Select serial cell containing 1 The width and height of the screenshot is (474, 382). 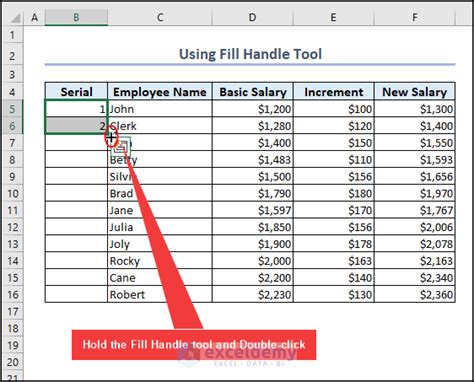point(76,109)
